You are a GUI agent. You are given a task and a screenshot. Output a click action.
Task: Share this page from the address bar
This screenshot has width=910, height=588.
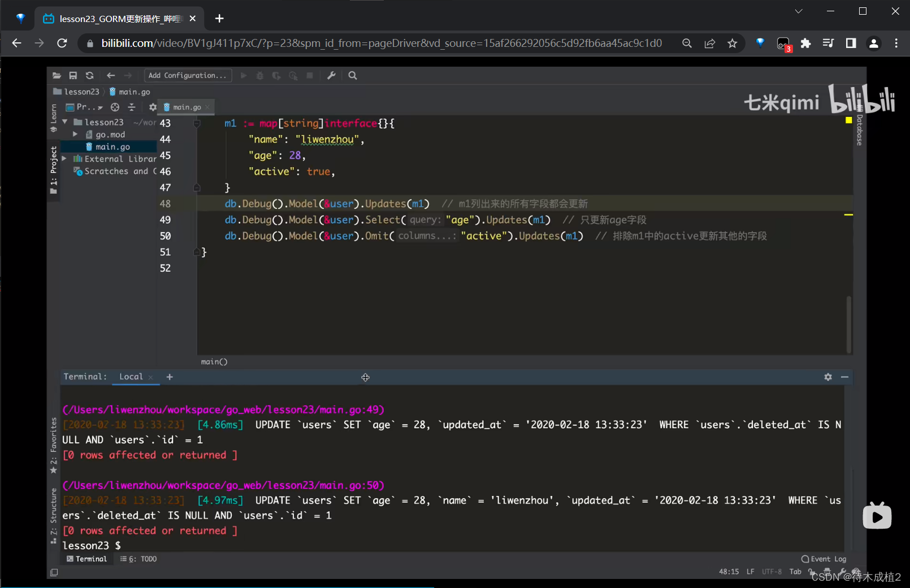[710, 43]
